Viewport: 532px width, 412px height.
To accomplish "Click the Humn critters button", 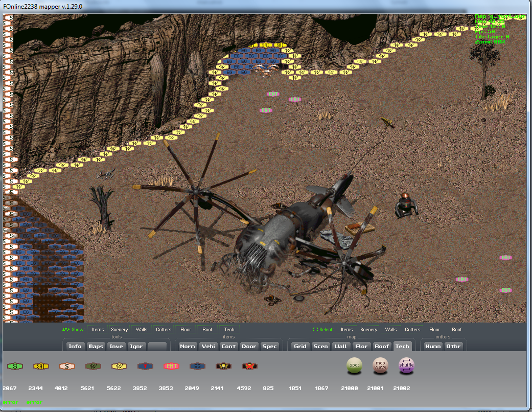I will click(433, 346).
